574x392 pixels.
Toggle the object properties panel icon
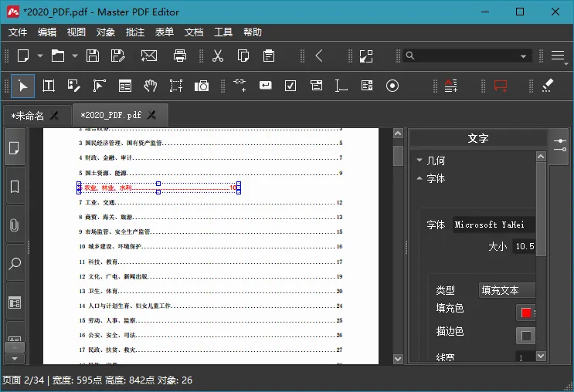pyautogui.click(x=559, y=144)
